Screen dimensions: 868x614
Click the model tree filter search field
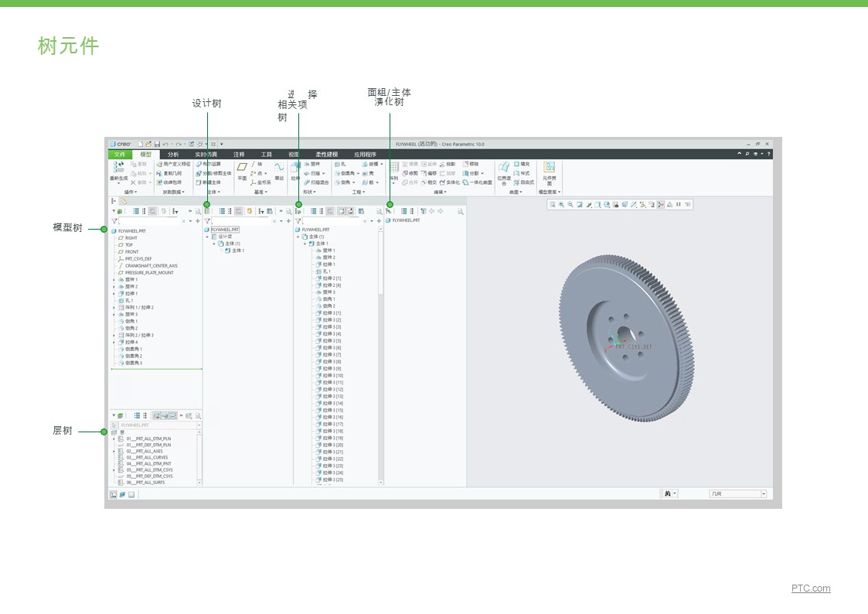tap(149, 221)
